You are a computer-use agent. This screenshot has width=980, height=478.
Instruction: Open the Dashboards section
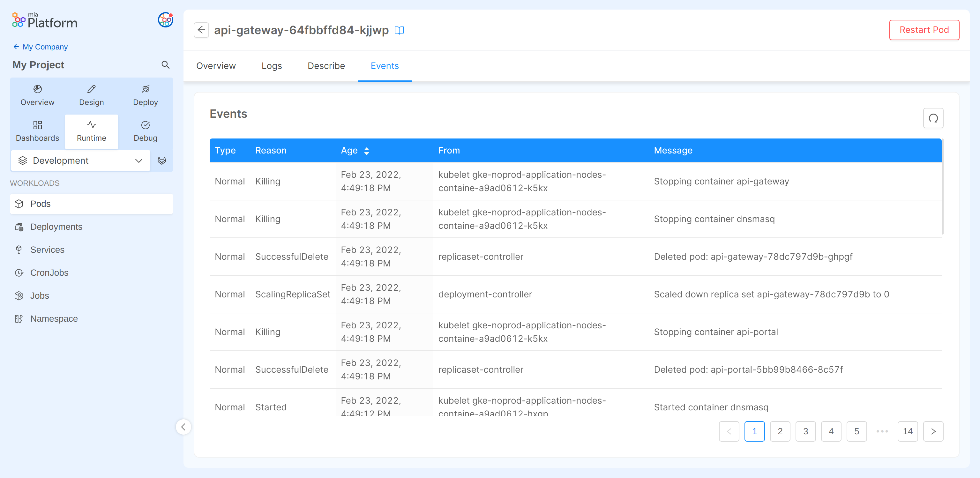tap(37, 131)
